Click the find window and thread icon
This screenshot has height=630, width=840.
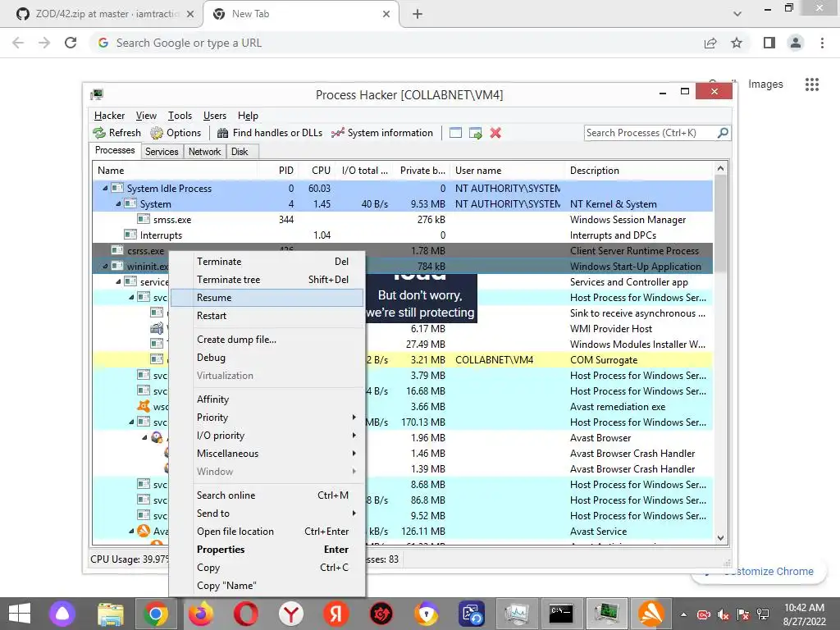tap(475, 133)
